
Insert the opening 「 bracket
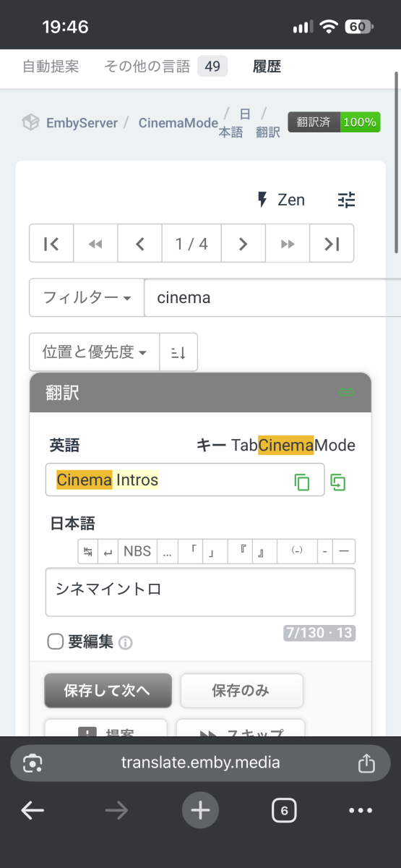[189, 551]
